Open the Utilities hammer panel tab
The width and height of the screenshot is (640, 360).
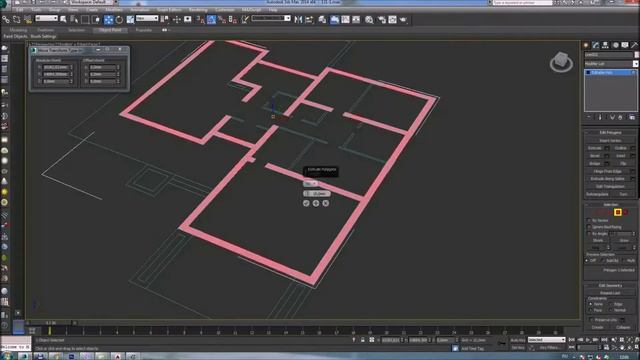tap(634, 45)
